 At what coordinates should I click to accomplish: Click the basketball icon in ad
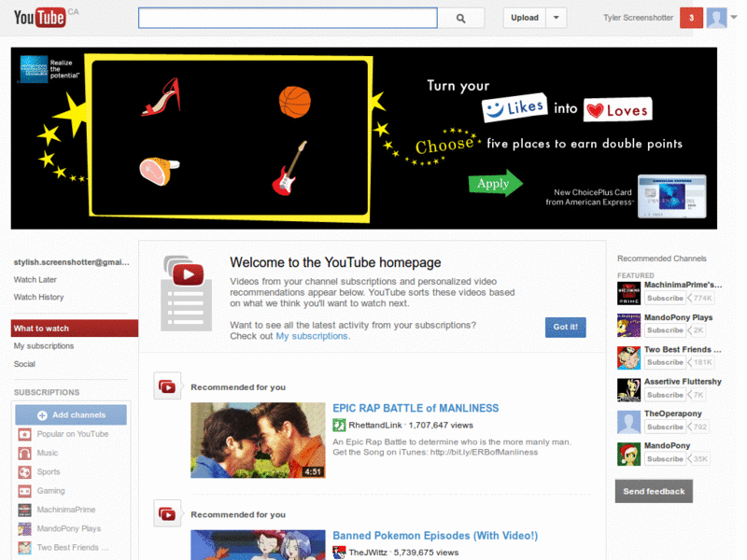click(x=294, y=102)
